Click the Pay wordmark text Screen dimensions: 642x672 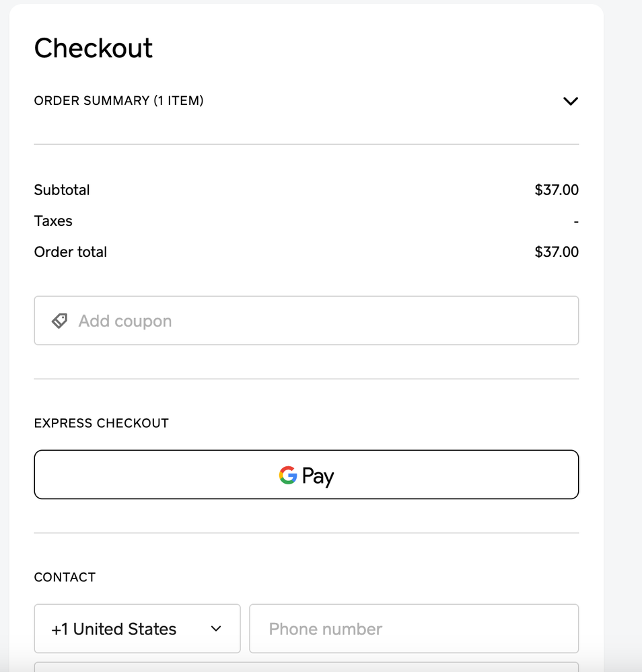318,476
